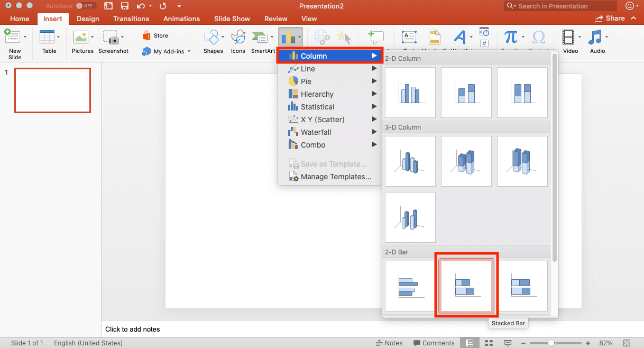This screenshot has height=348, width=644.
Task: Open the Home ribbon tab
Action: [20, 19]
